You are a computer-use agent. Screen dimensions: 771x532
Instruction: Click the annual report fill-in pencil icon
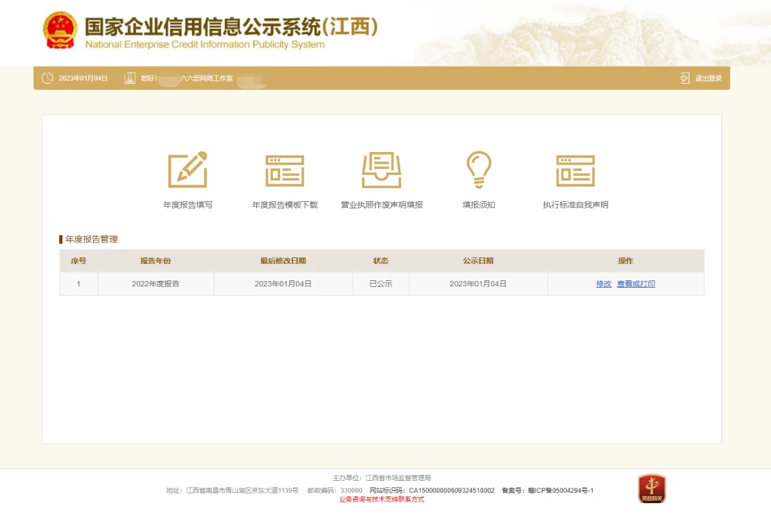coord(188,170)
